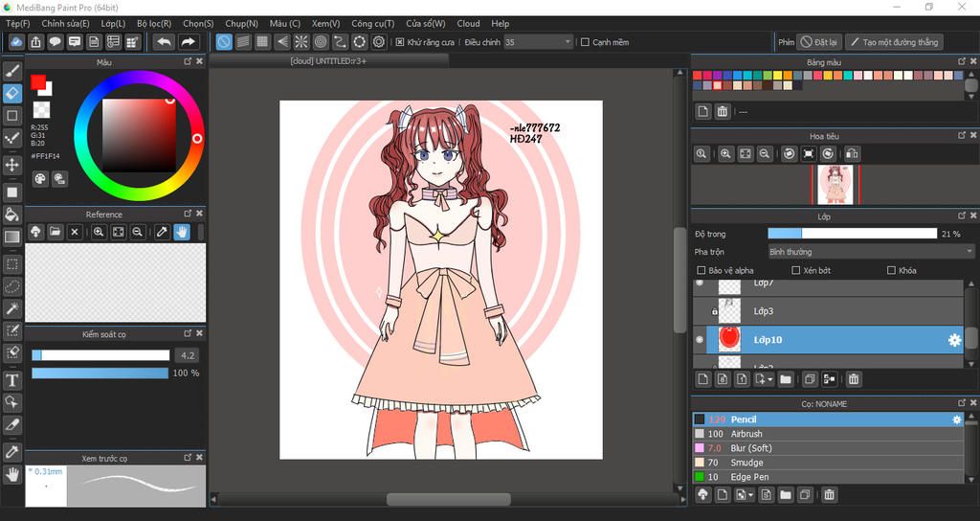
Task: Flip the view in Navigator panel
Action: pyautogui.click(x=851, y=154)
